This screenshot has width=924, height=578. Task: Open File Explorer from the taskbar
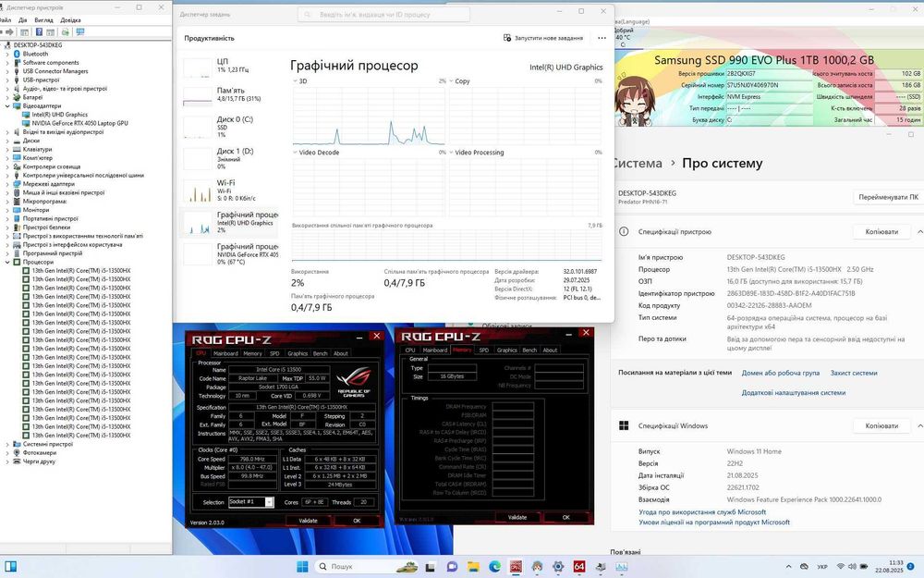(473, 567)
